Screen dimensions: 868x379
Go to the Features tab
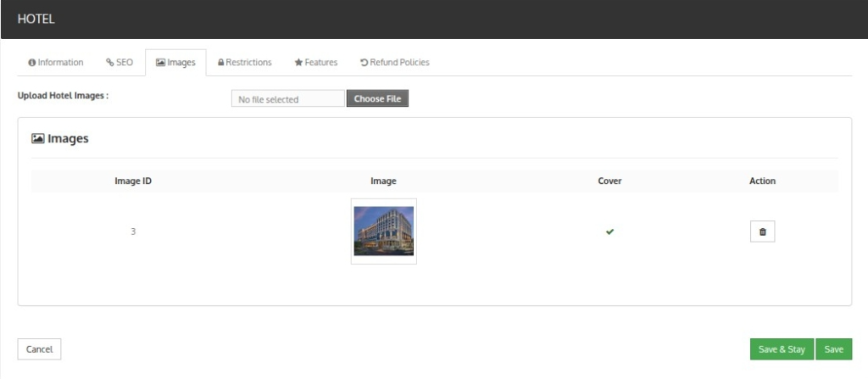click(x=316, y=63)
